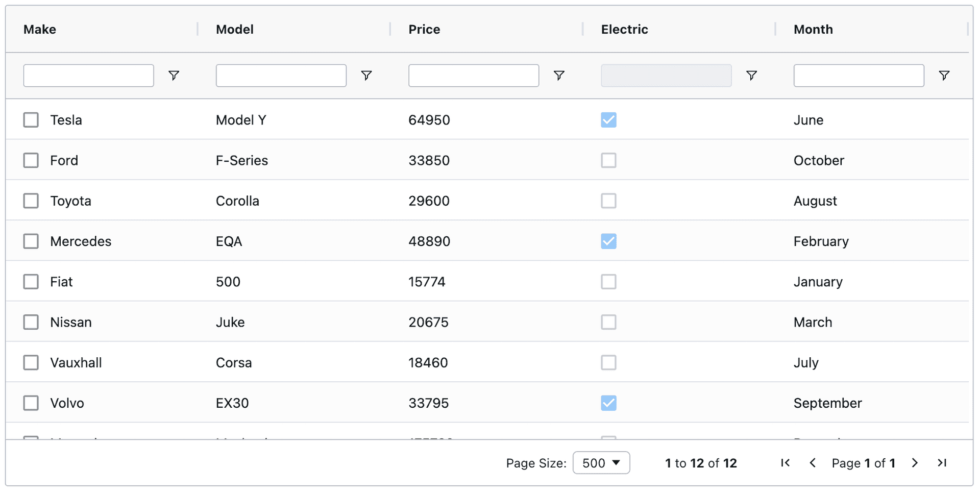Focus the Price filter text box

(474, 76)
